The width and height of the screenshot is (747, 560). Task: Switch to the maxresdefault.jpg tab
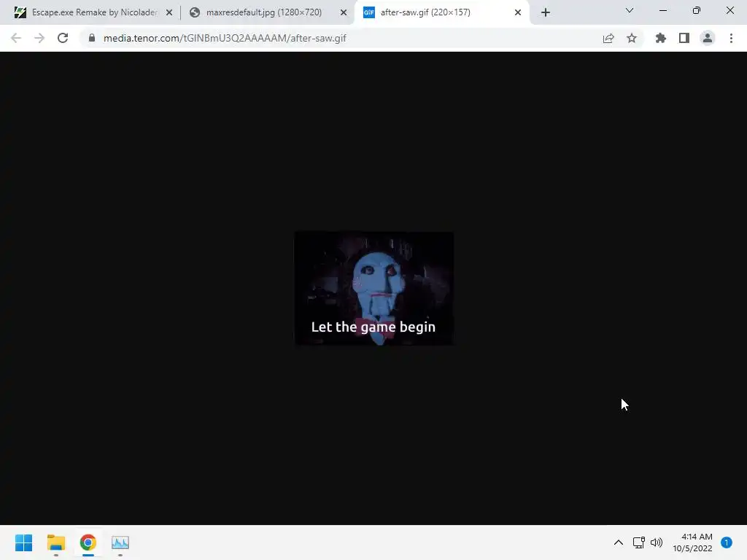point(268,12)
